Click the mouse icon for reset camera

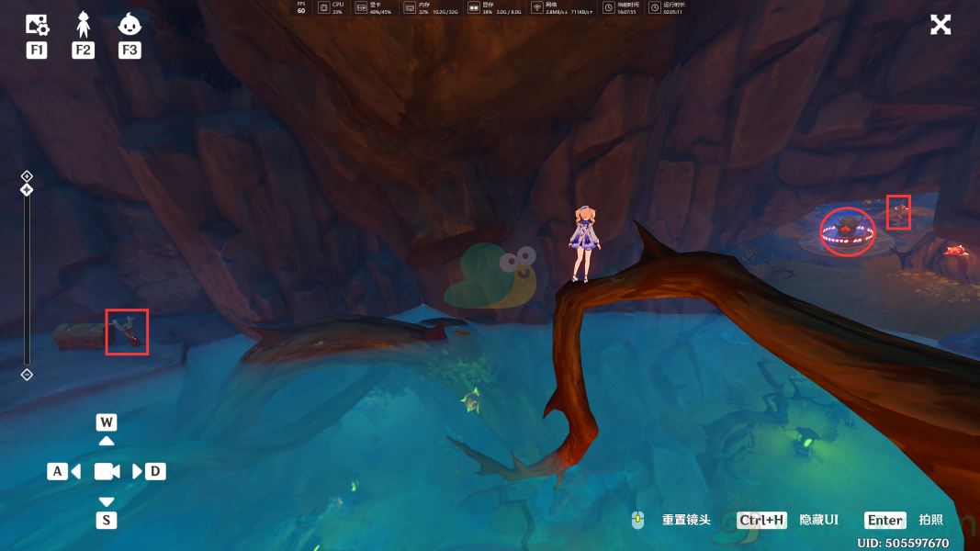637,520
